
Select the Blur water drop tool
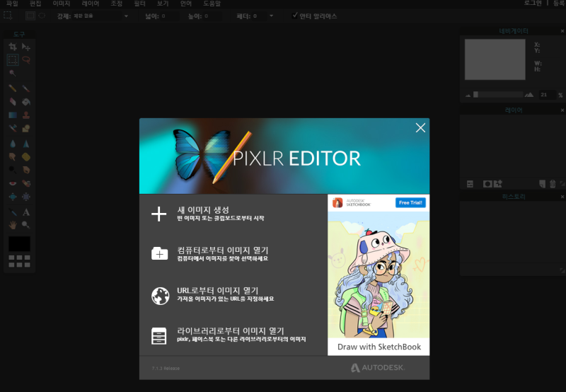pos(13,144)
